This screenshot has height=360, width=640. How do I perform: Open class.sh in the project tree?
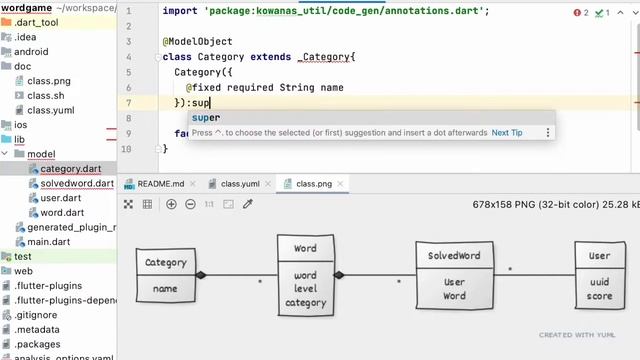click(x=45, y=96)
